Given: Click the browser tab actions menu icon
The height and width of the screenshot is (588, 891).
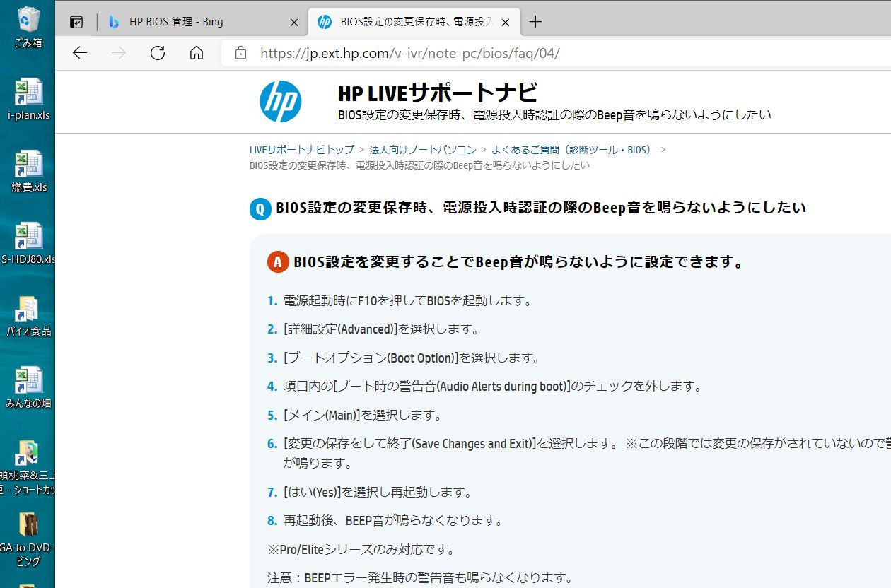Looking at the screenshot, I should 76,22.
